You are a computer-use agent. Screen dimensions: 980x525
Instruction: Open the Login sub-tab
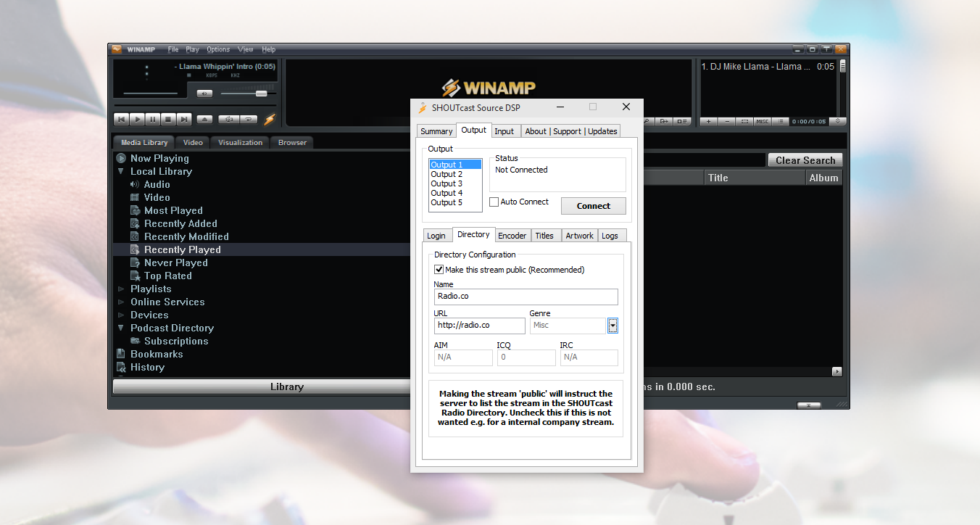436,236
